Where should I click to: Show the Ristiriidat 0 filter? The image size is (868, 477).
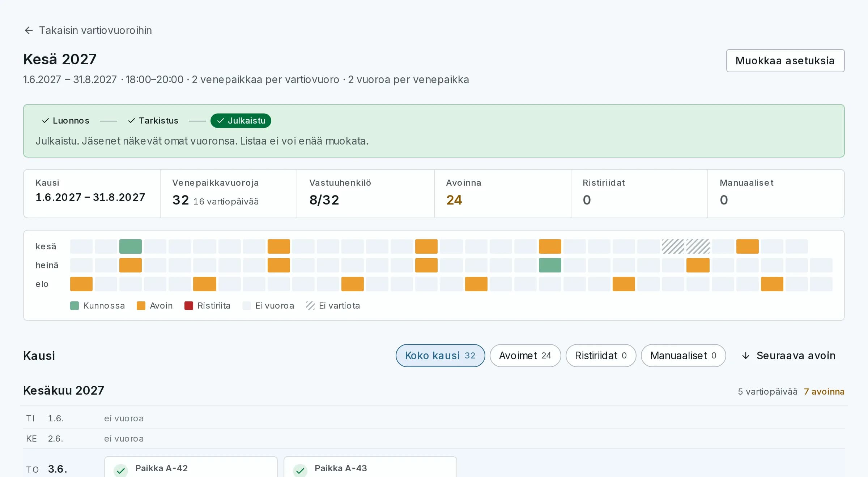pyautogui.click(x=601, y=356)
